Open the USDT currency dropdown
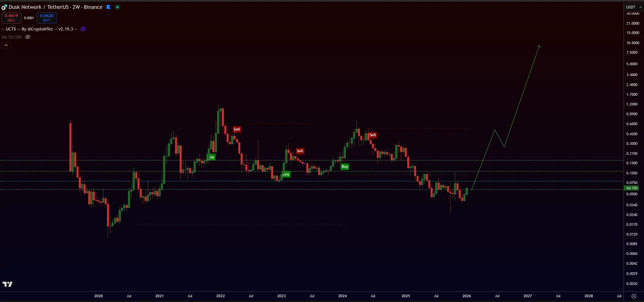Screen dimensions: 644x302 tap(634, 7)
